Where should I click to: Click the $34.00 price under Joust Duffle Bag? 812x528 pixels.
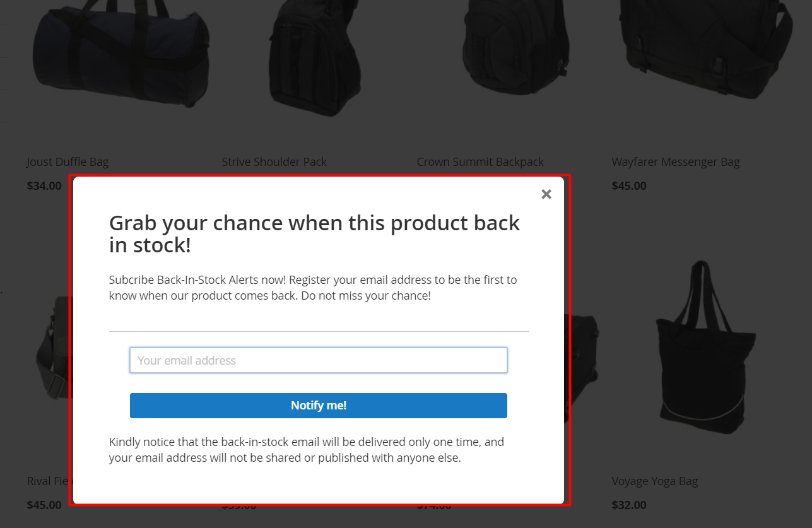(44, 186)
